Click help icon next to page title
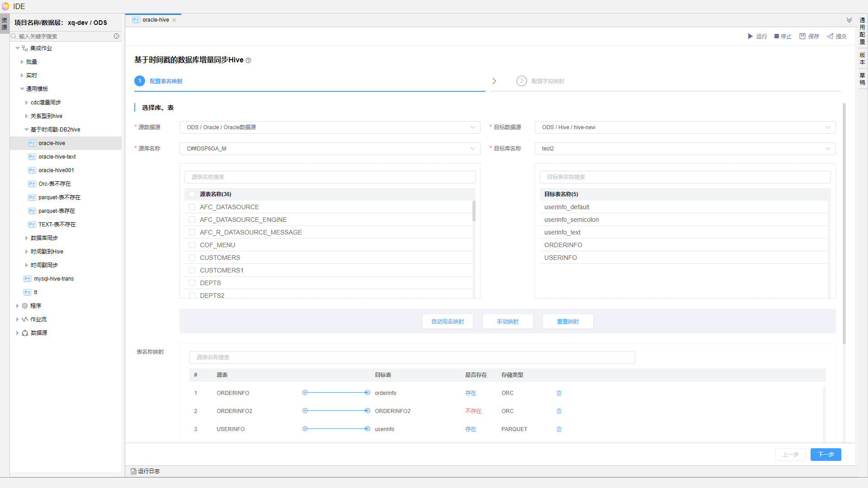Image resolution: width=868 pixels, height=488 pixels. tap(248, 61)
